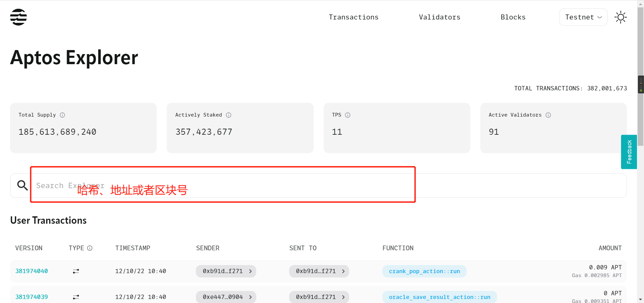Image resolution: width=644 pixels, height=303 pixels.
Task: Click the User Transactions heading
Action: [x=48, y=220]
